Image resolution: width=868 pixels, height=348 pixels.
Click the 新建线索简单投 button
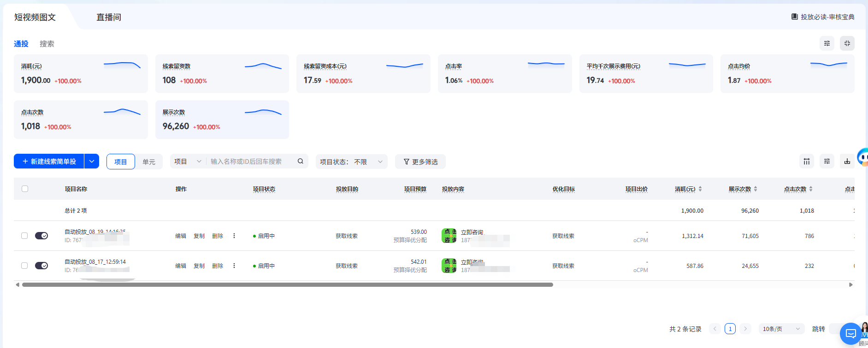tap(49, 161)
